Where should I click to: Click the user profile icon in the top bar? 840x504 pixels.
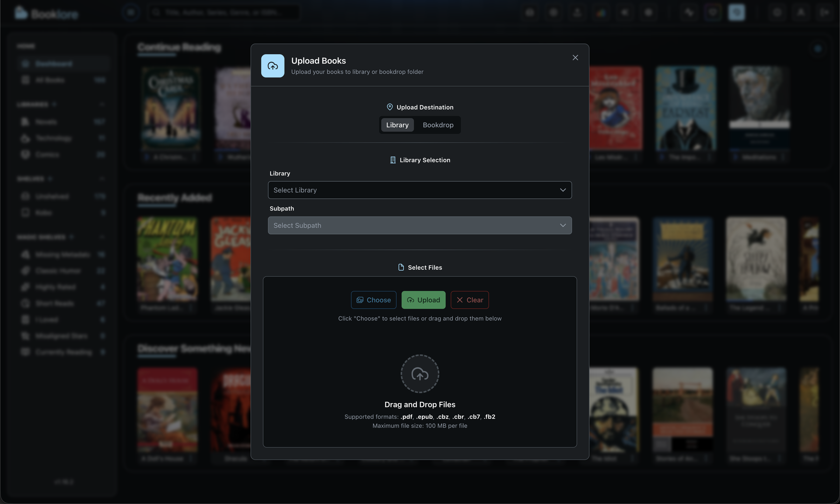801,12
